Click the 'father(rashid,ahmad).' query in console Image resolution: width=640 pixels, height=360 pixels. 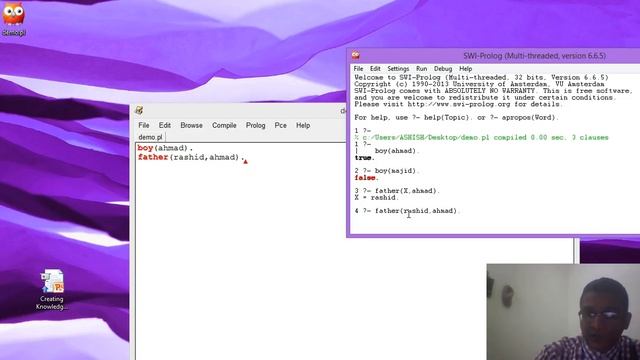[418, 211]
